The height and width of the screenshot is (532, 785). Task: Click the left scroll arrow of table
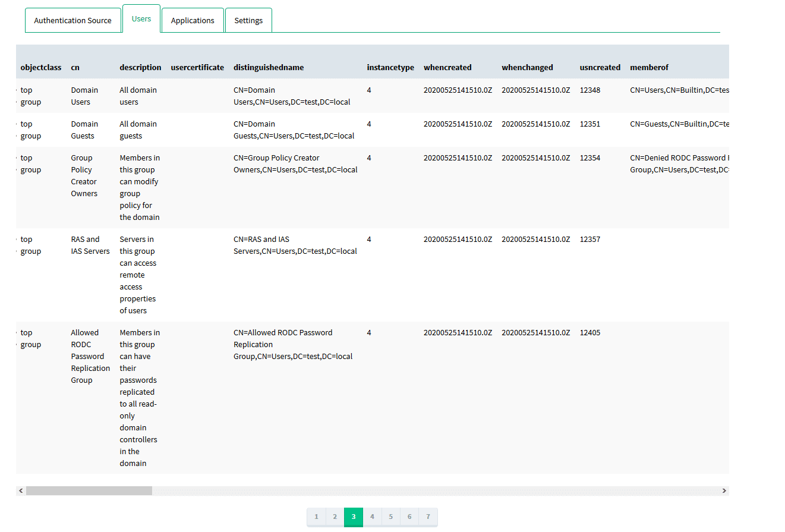[x=21, y=491]
